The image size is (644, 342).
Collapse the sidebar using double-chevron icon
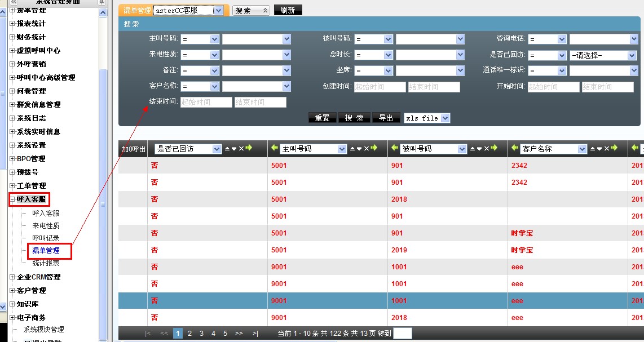tap(14, 2)
